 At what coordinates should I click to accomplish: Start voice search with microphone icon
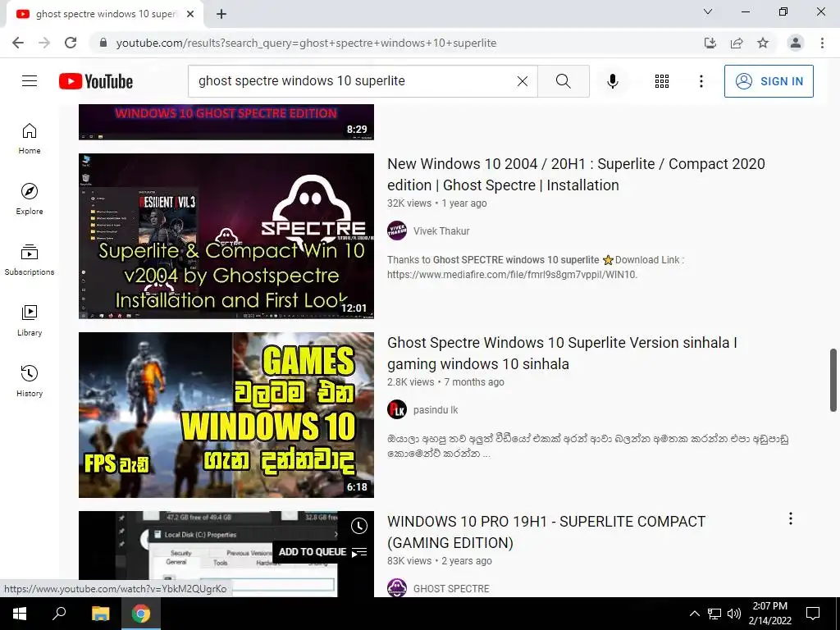[x=612, y=81]
